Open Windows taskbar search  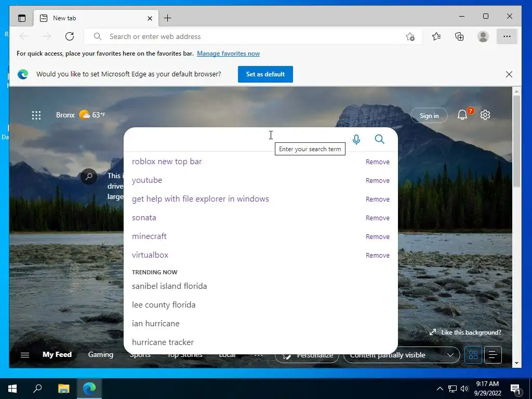point(37,389)
